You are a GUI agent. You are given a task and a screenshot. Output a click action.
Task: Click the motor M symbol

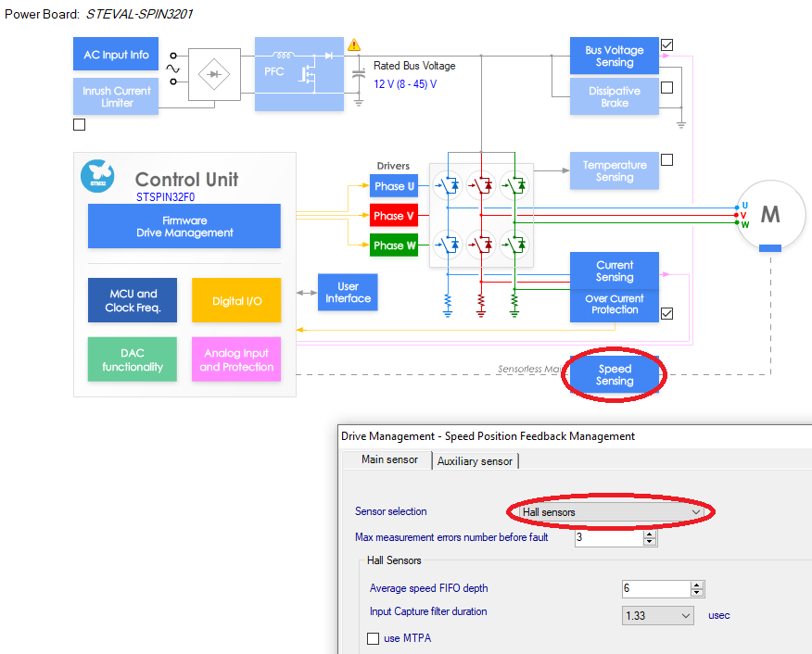[x=770, y=214]
